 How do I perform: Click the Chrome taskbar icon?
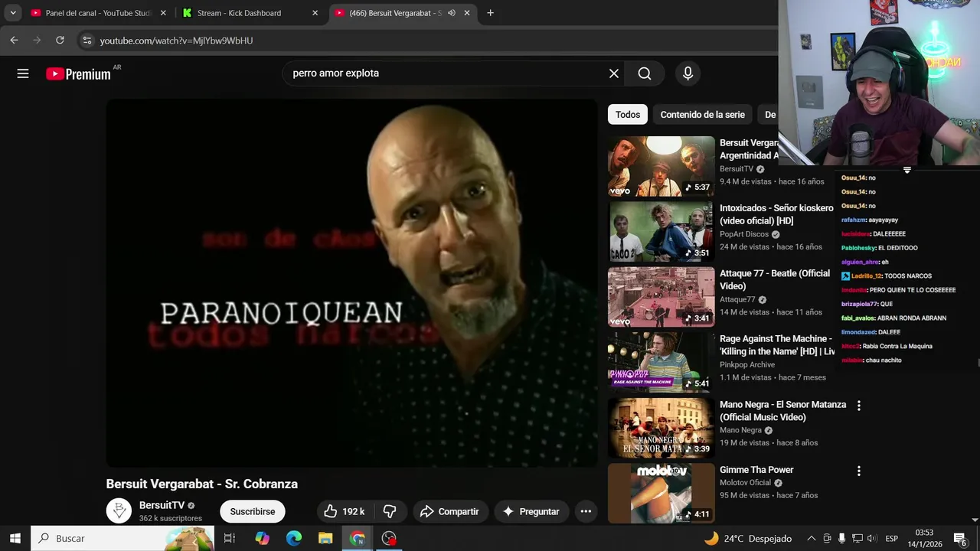click(x=358, y=538)
